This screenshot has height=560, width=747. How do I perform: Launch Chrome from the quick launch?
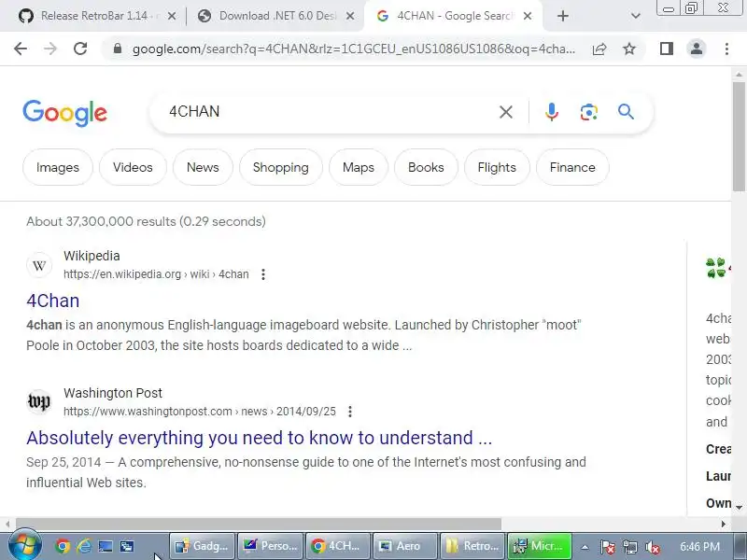63,546
